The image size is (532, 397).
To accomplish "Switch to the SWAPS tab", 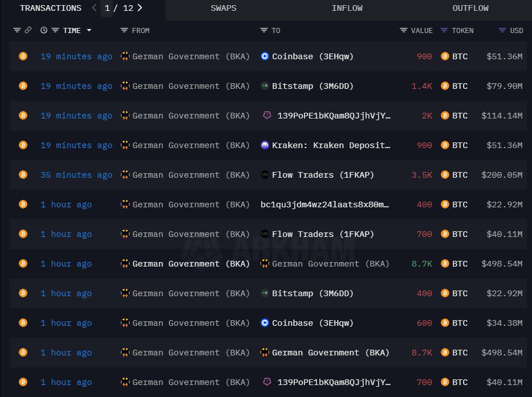I will [x=224, y=8].
